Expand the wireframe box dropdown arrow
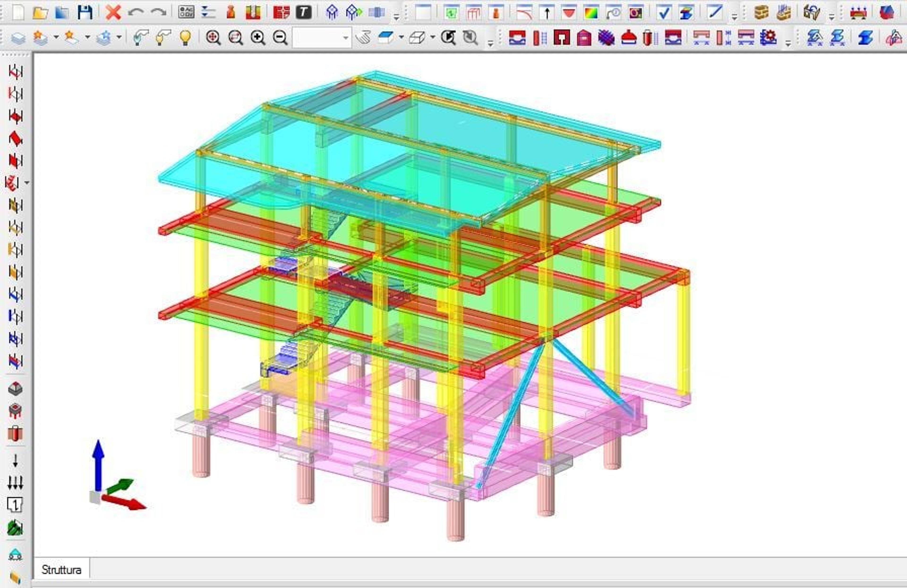Image resolution: width=907 pixels, height=588 pixels. [432, 37]
